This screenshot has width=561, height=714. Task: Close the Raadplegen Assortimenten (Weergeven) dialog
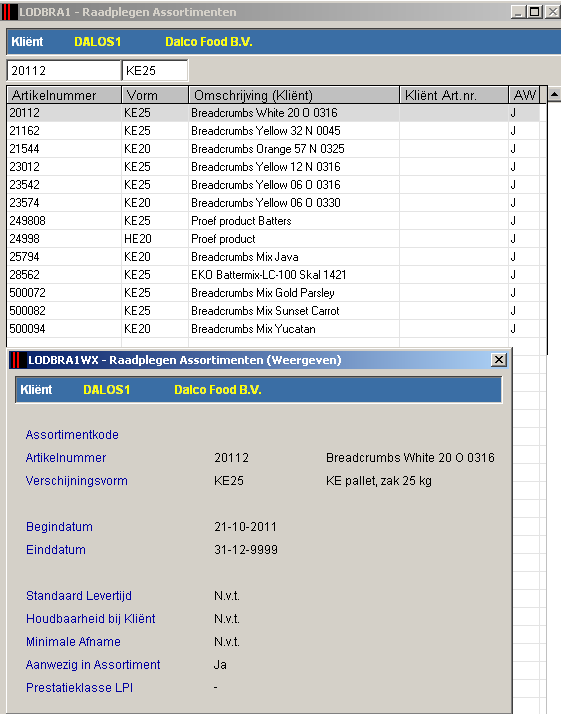(499, 360)
